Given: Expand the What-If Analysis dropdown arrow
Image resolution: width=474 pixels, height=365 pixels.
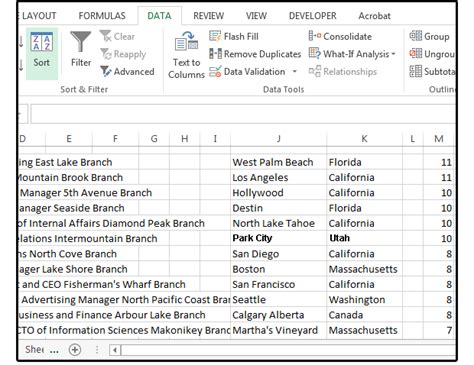Looking at the screenshot, I should pos(393,54).
